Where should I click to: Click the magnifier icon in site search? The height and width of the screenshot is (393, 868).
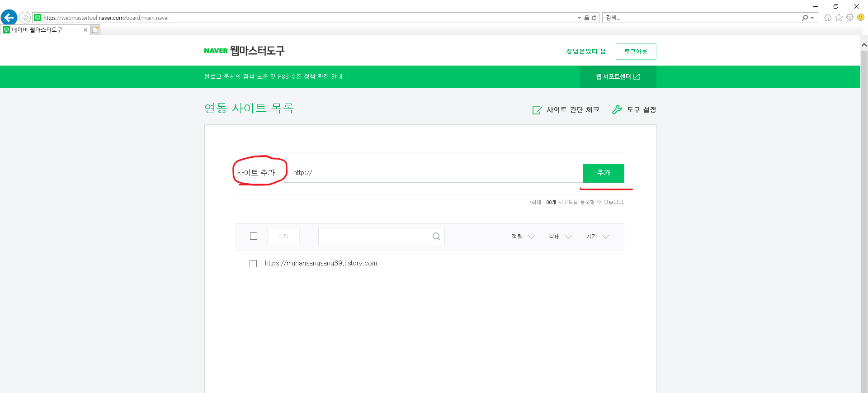pos(436,237)
